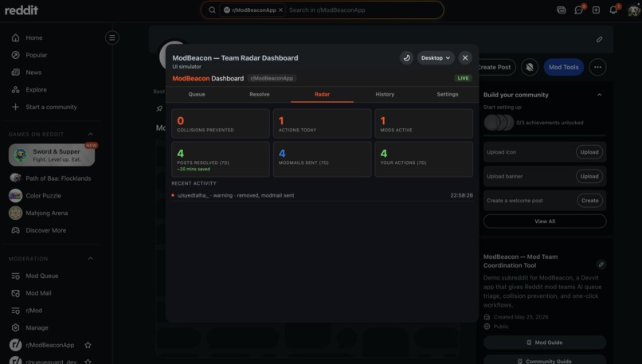The width and height of the screenshot is (642, 364).
Task: Favorite r/ModBeaconApp with star icon
Action: tap(88, 345)
